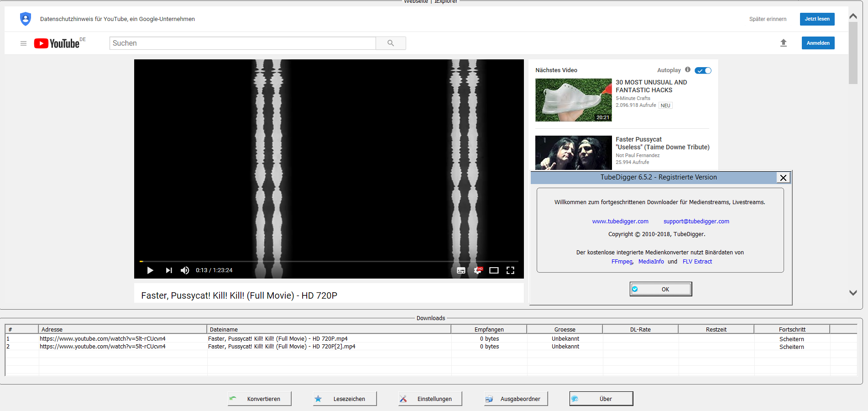This screenshot has height=411, width=868.
Task: Sort downloads by the Dateiname column header
Action: click(x=329, y=329)
